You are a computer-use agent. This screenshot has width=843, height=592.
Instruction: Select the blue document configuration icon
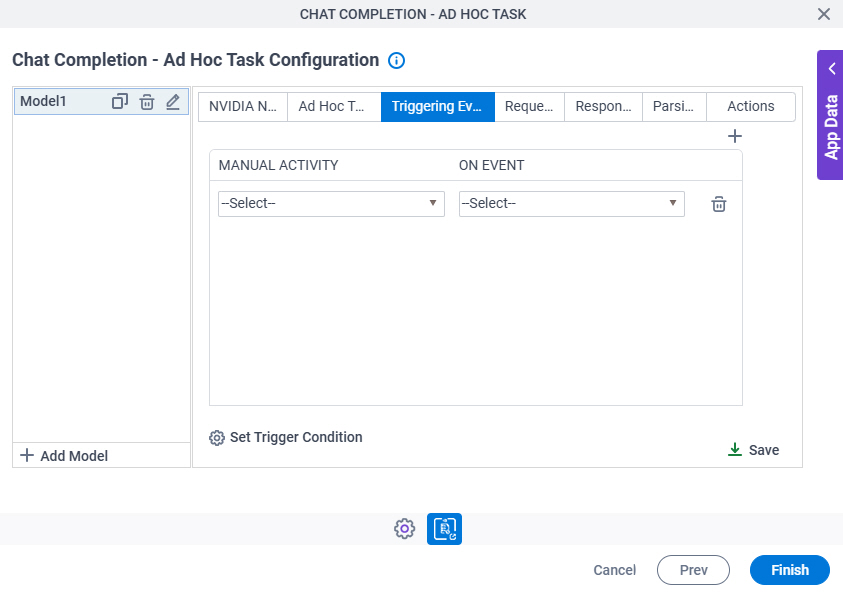point(444,529)
